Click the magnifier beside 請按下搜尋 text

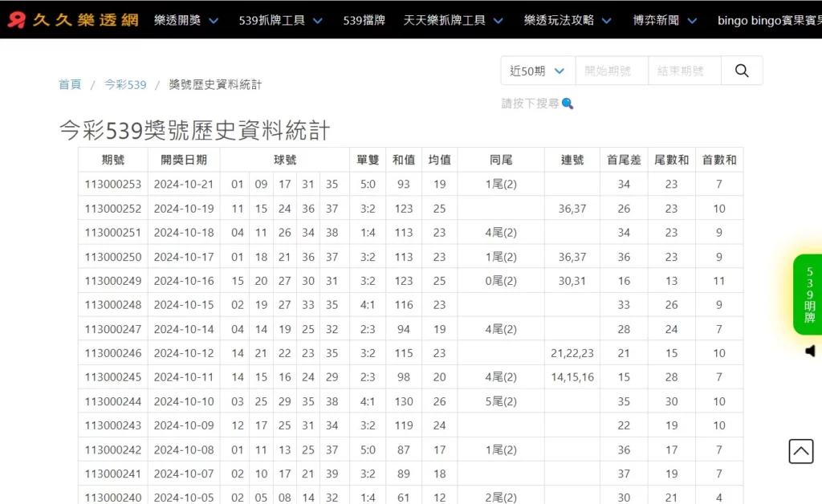[568, 104]
